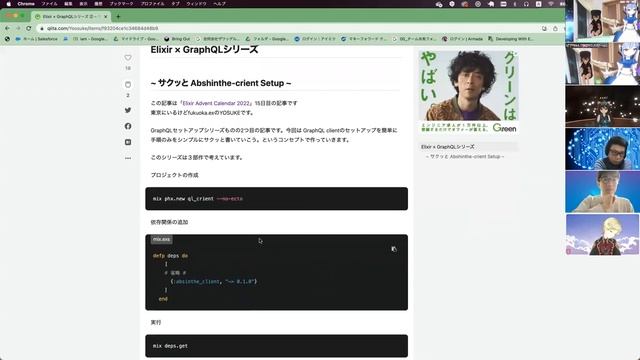Share the article on Twitter
The height and width of the screenshot is (360, 640).
(x=128, y=110)
